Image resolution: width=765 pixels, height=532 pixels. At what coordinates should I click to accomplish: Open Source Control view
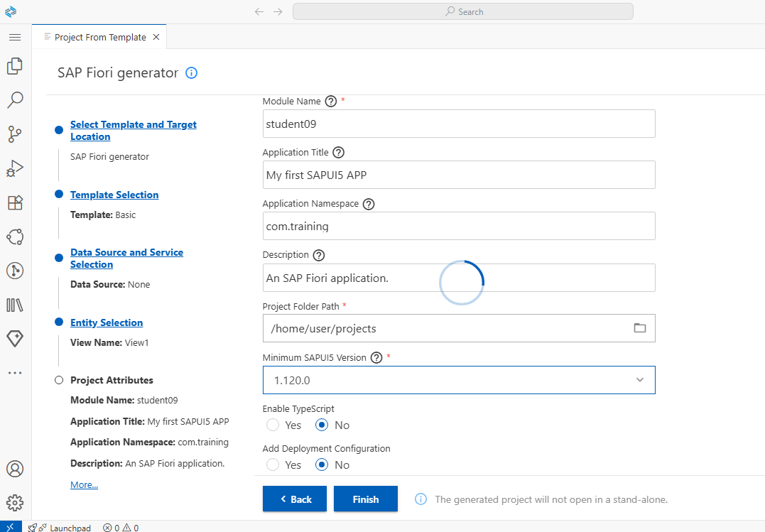pos(15,134)
